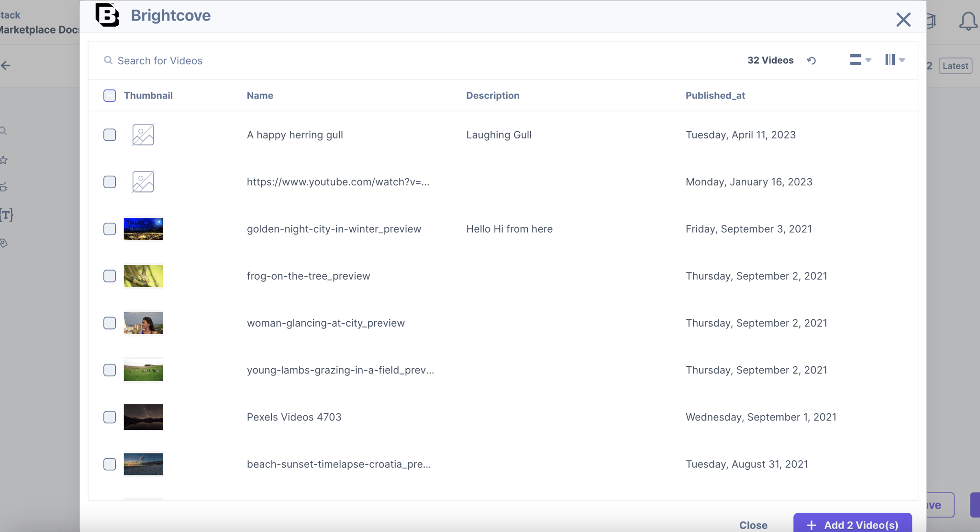This screenshot has height=532, width=980.
Task: Click placeholder thumbnail for youtube video
Action: tap(143, 182)
